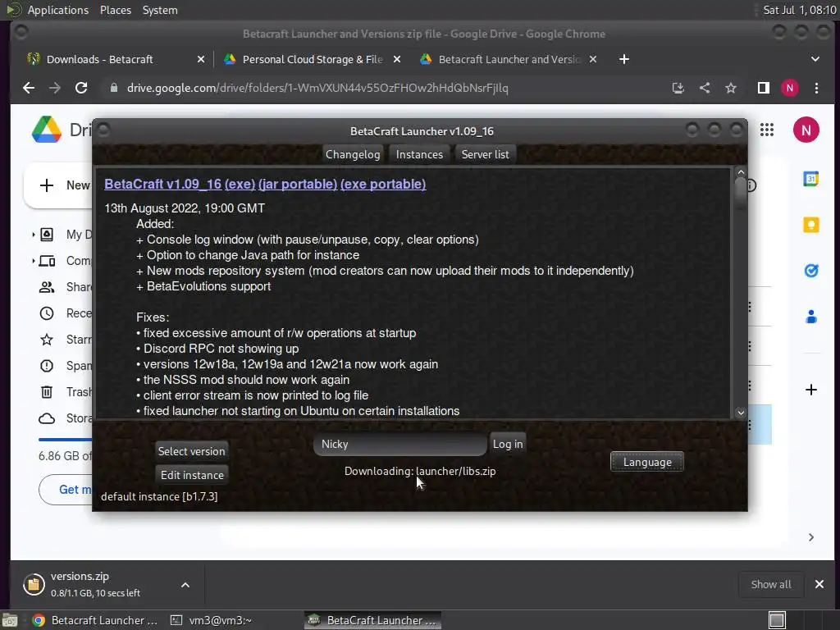Click Chrome Betacraft Launcher taskbar item
The width and height of the screenshot is (840, 630).
(x=95, y=620)
